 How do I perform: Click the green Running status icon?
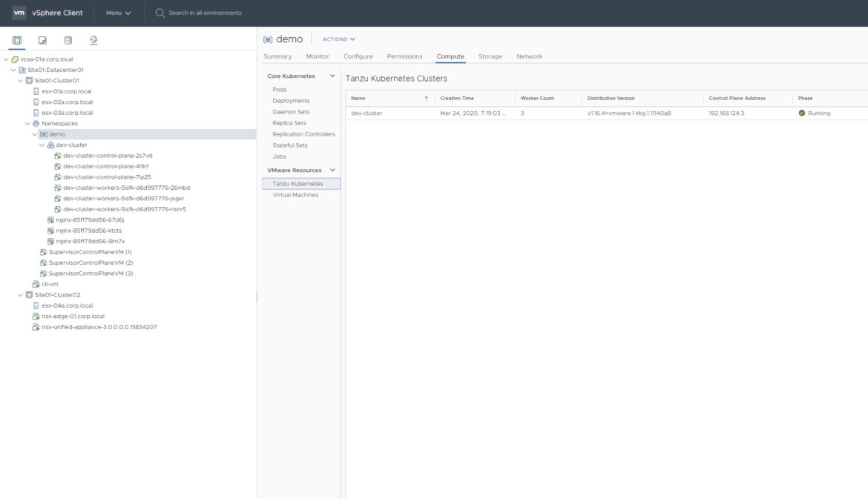point(801,113)
